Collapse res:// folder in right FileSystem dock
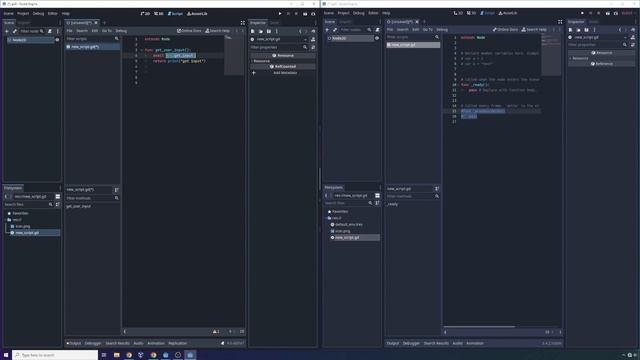Screen dimensions: 640x360 click(326, 218)
